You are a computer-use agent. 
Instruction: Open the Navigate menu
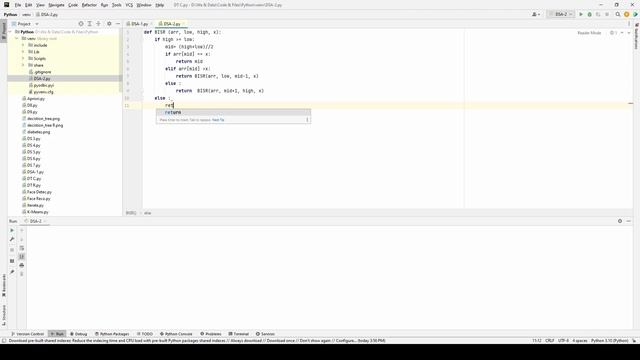pos(56,5)
